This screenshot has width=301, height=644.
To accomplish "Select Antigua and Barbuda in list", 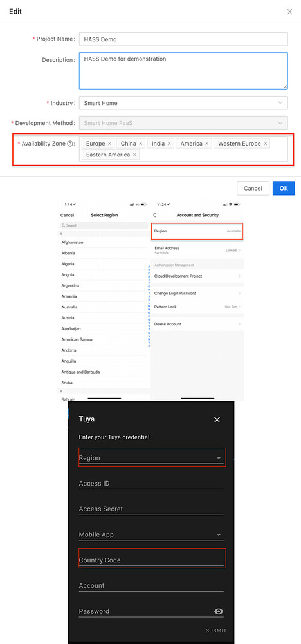I will [104, 372].
